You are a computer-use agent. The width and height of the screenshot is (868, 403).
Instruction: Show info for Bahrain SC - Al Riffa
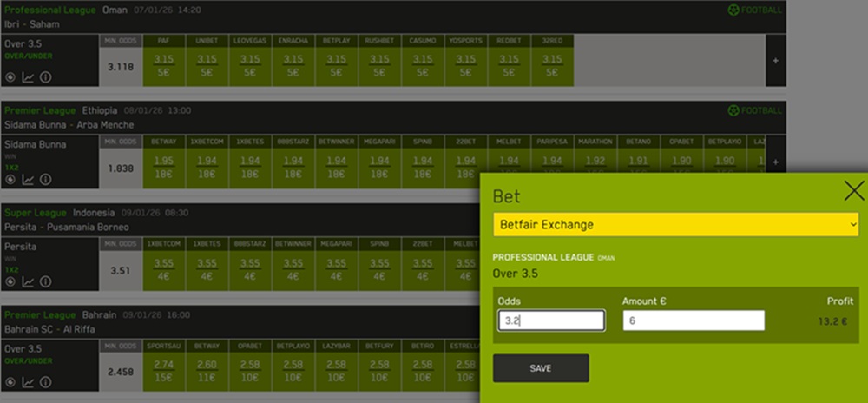tap(45, 382)
